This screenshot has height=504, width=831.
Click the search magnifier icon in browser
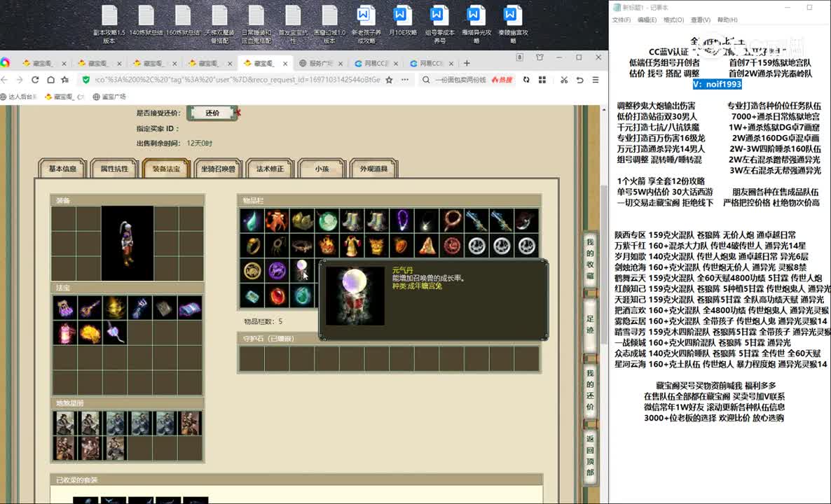coord(426,79)
